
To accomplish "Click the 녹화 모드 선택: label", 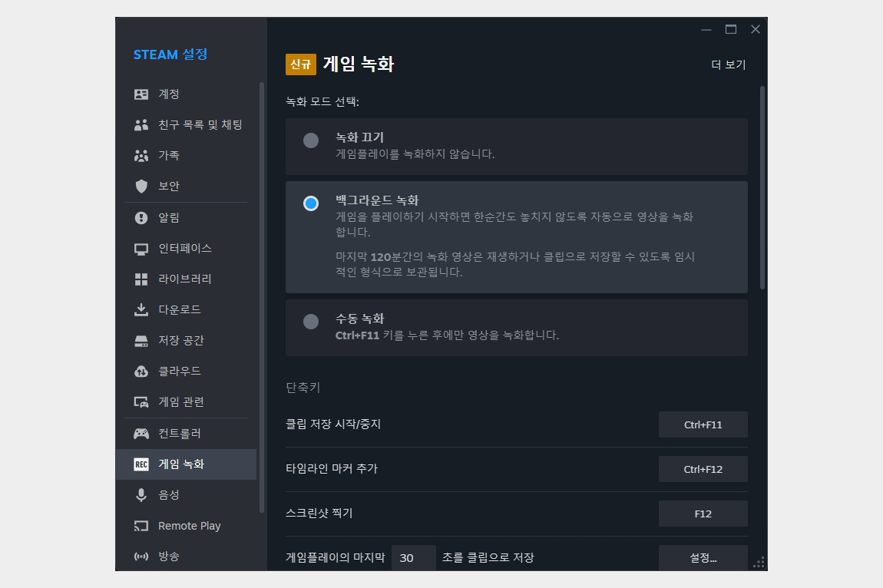I will pos(322,102).
